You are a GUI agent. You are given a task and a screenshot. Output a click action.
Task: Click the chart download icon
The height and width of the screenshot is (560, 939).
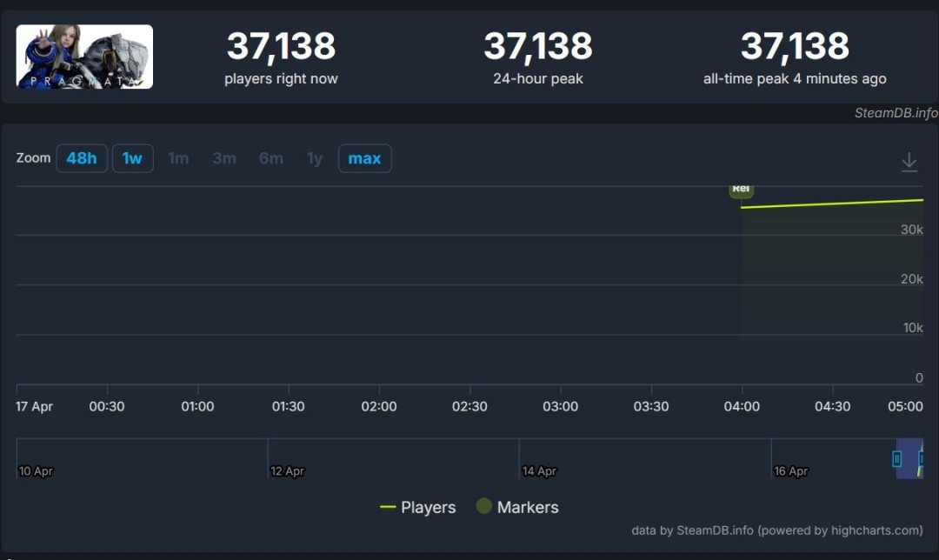[x=909, y=162]
